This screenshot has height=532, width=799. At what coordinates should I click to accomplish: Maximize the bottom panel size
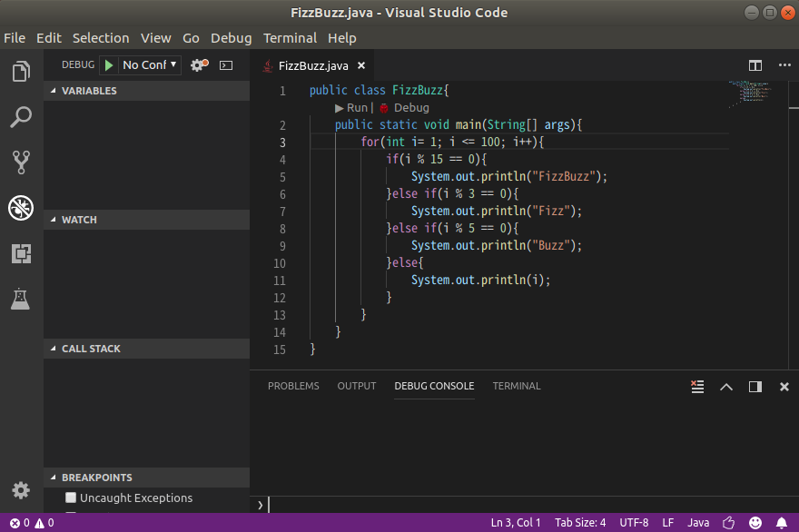(726, 387)
